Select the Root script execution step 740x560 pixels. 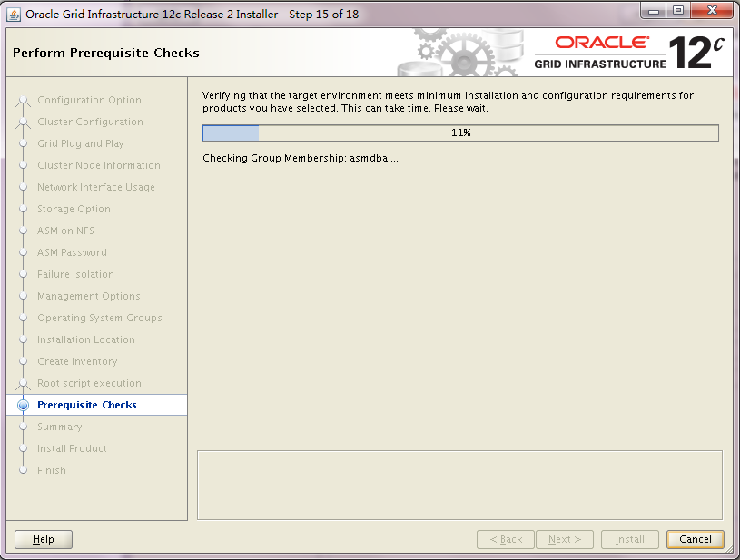[89, 383]
